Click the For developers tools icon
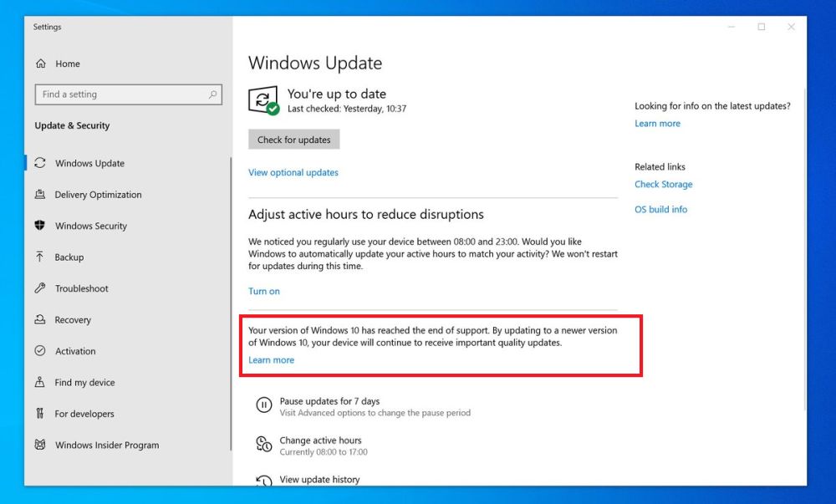This screenshot has height=504, width=836. click(x=40, y=414)
